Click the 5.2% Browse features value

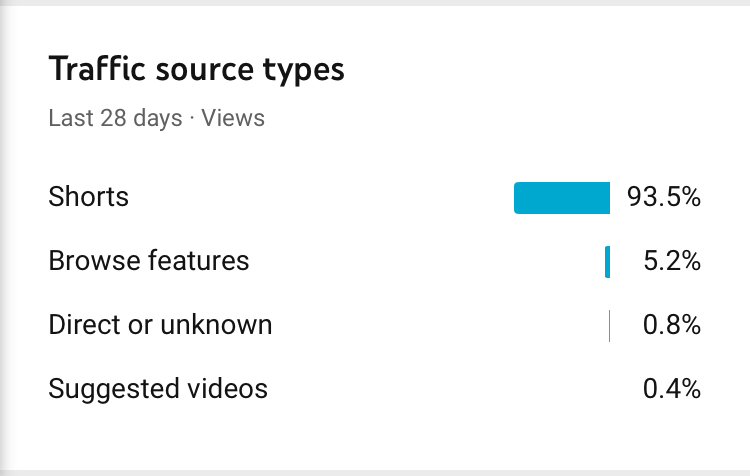(672, 261)
